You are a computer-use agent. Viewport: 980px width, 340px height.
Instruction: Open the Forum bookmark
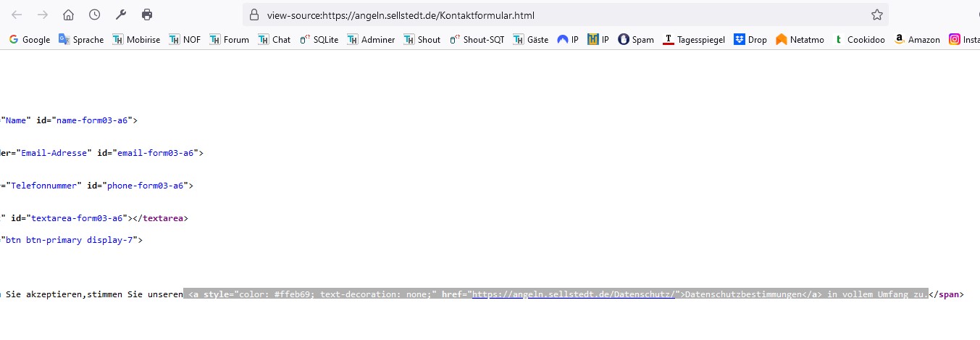229,40
